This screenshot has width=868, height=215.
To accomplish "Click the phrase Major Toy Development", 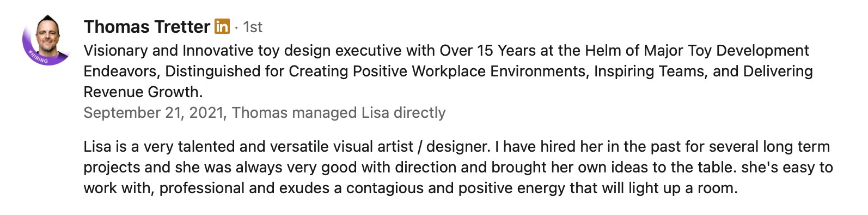I will tap(726, 51).
